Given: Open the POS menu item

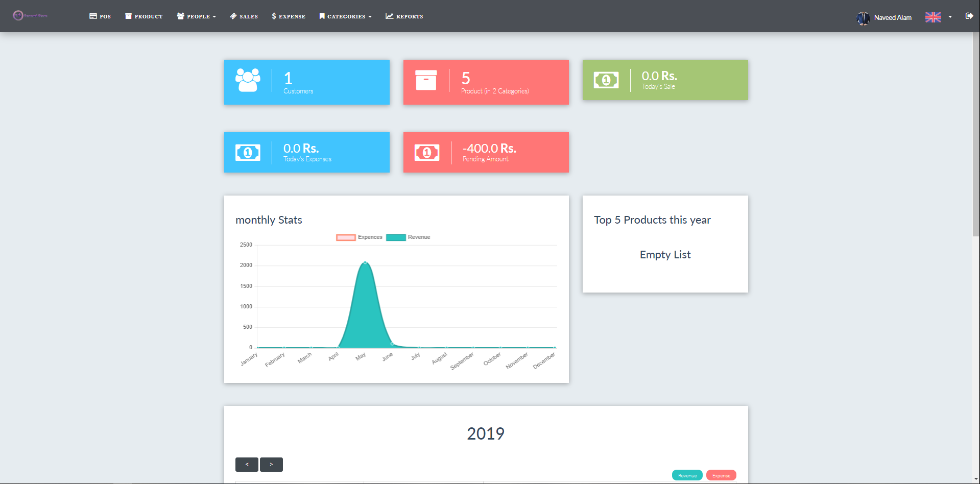Looking at the screenshot, I should click(100, 16).
